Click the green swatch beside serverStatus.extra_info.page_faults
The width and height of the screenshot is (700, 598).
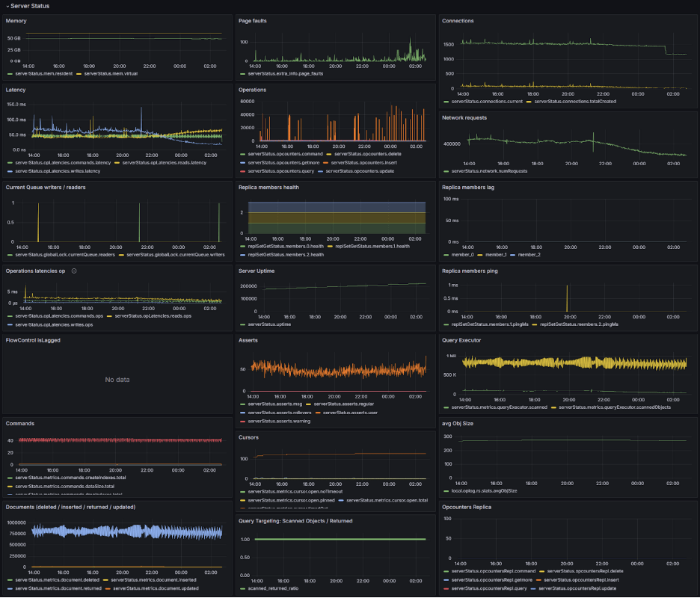(243, 73)
